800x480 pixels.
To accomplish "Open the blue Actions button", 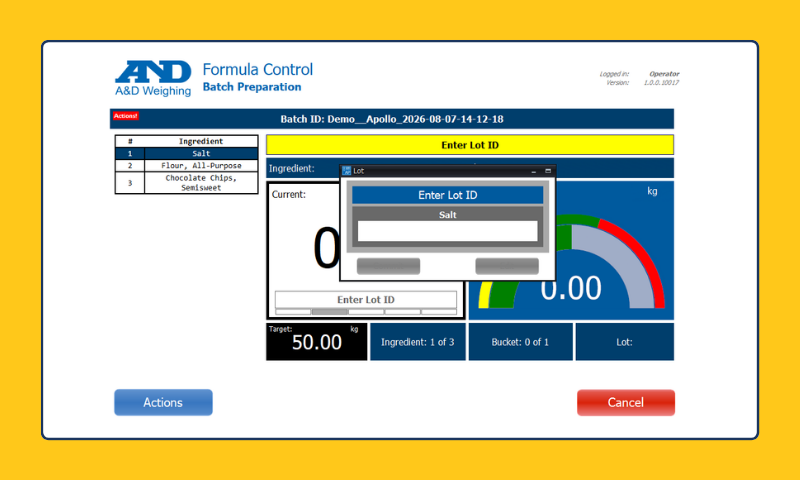I will pyautogui.click(x=163, y=402).
